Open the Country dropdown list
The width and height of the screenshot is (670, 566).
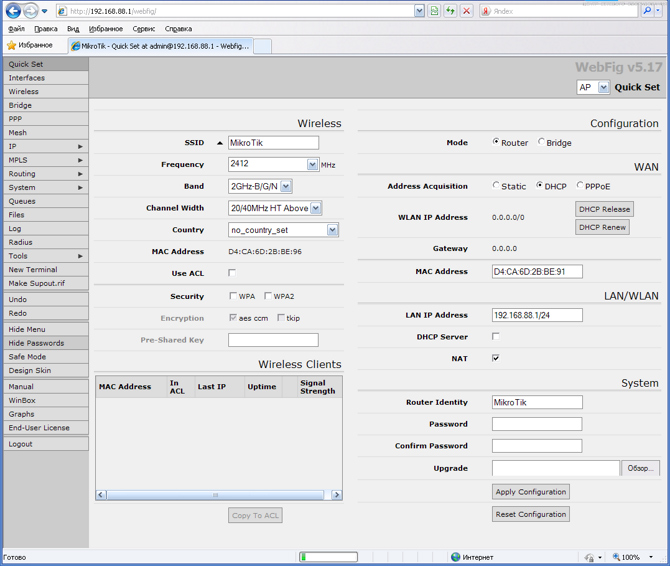332,230
